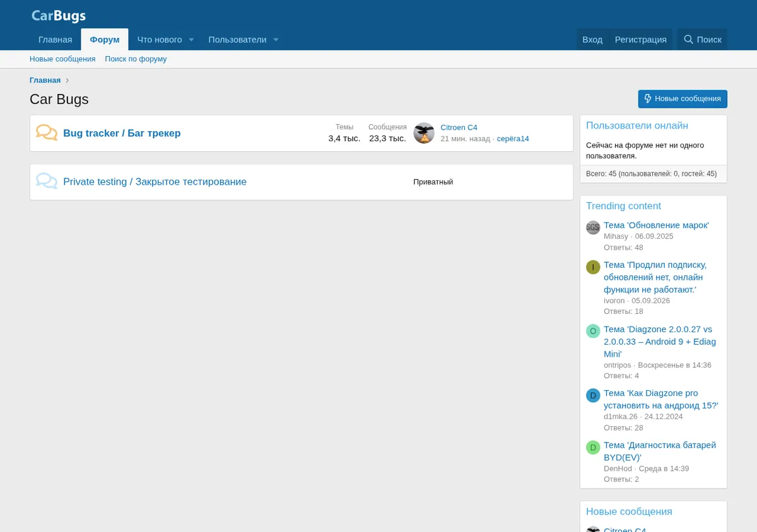Expand the Пользователи dropdown arrow
Screen dimensions: 757x532
pos(276,40)
